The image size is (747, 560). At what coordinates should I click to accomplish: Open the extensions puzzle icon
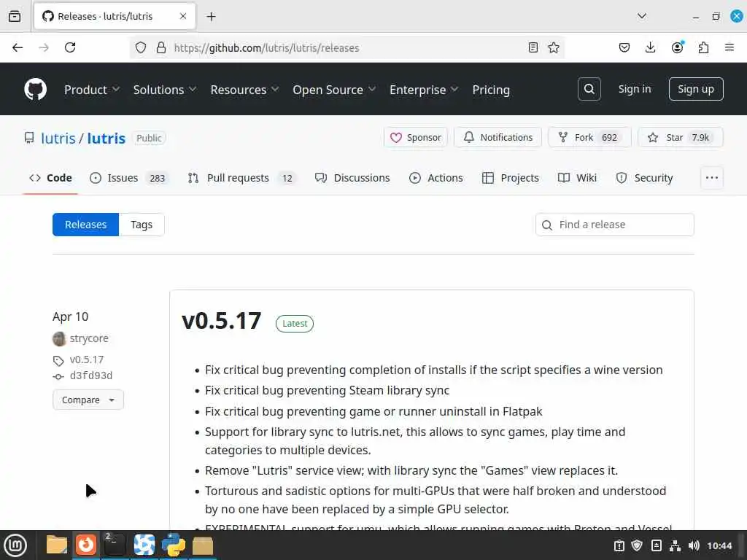click(x=703, y=47)
